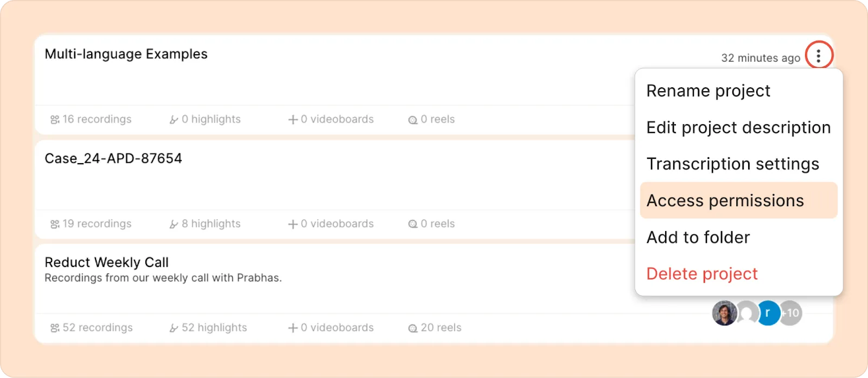Click the plus icon beside Reduct Weekly Call videoboards

(293, 328)
